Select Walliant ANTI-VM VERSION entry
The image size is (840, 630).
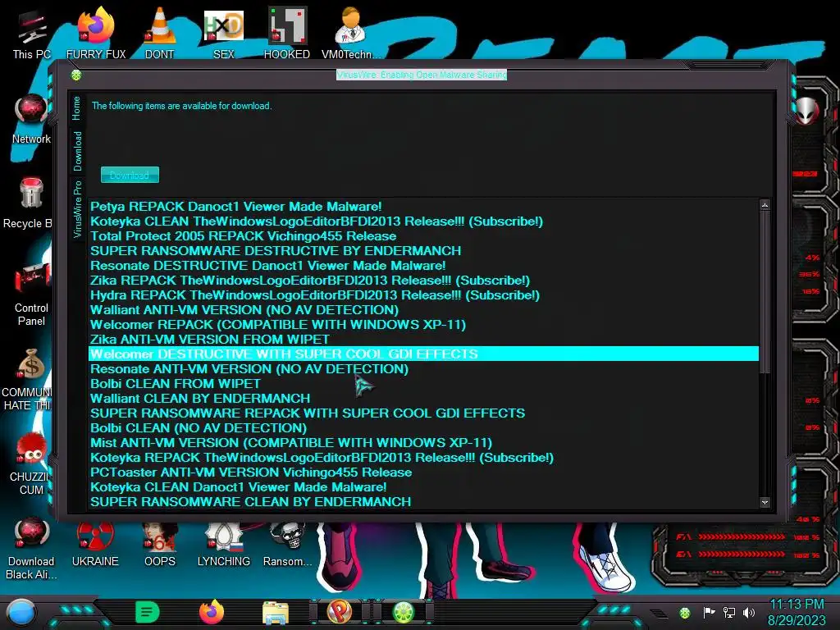[423, 310]
